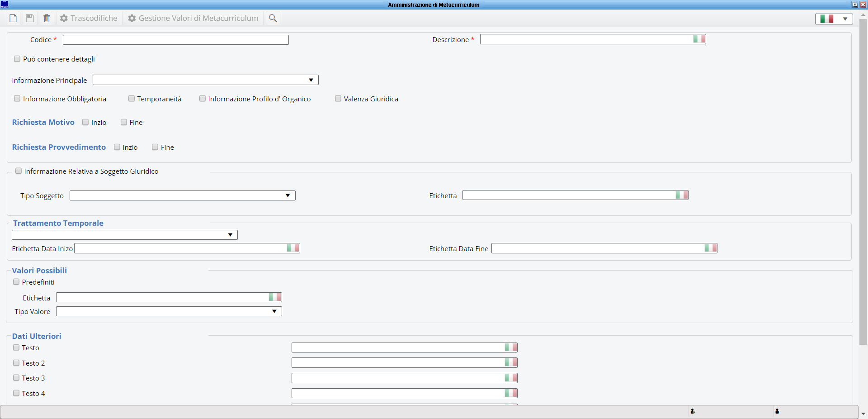Screen dimensions: 868x419
Task: Click flag icon beside Testo 2 field
Action: click(511, 363)
